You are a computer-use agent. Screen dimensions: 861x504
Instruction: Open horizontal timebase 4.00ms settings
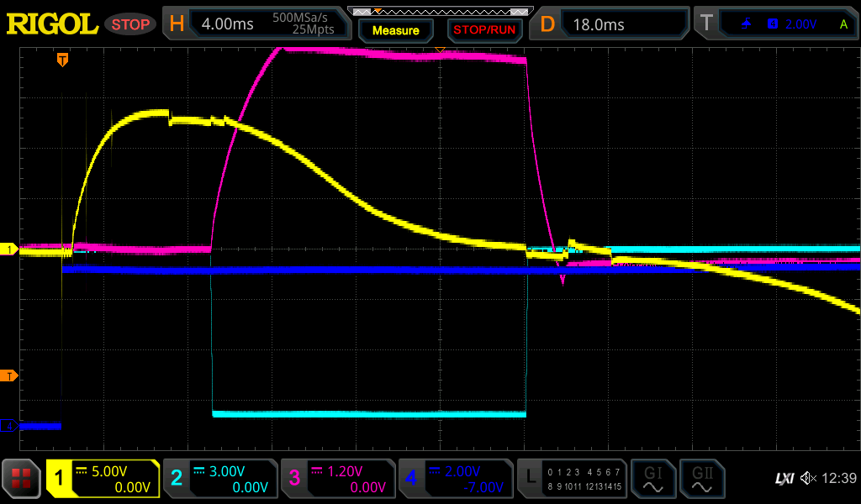(256, 24)
